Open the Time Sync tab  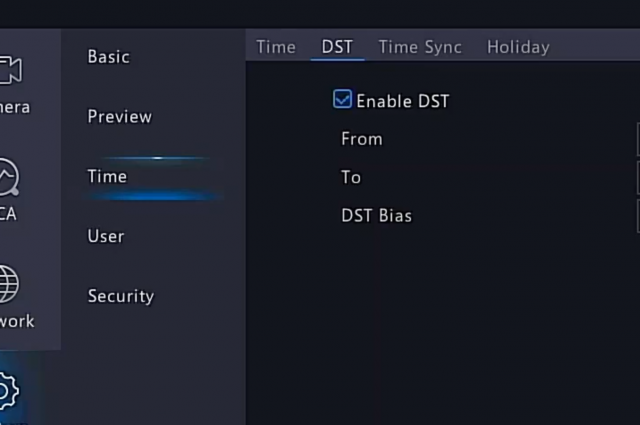pyautogui.click(x=420, y=47)
